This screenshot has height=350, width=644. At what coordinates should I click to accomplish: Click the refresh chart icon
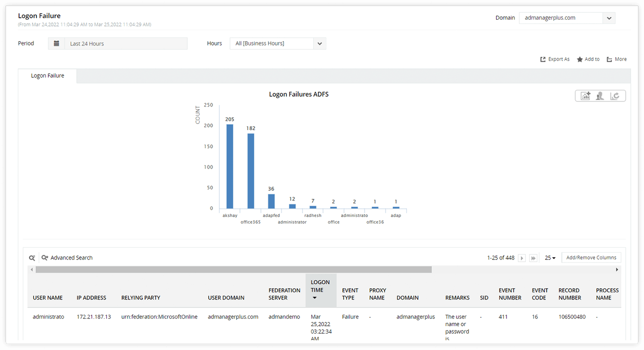pyautogui.click(x=615, y=96)
